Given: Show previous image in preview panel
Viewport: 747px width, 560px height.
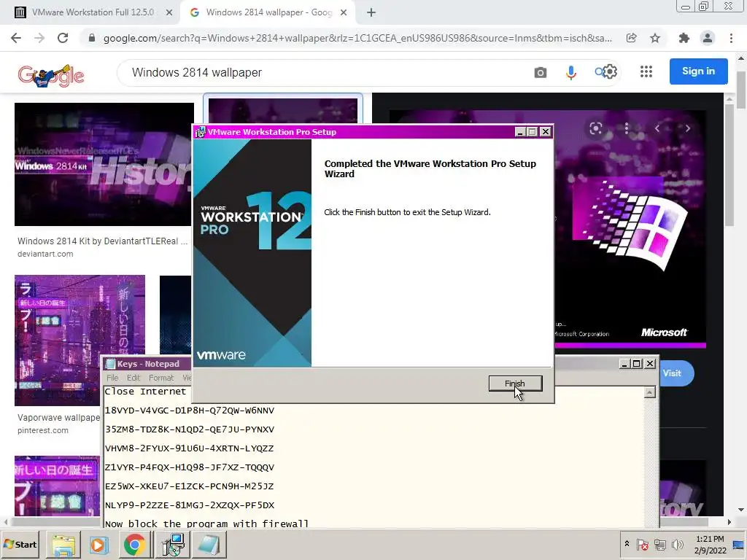Looking at the screenshot, I should point(657,128).
